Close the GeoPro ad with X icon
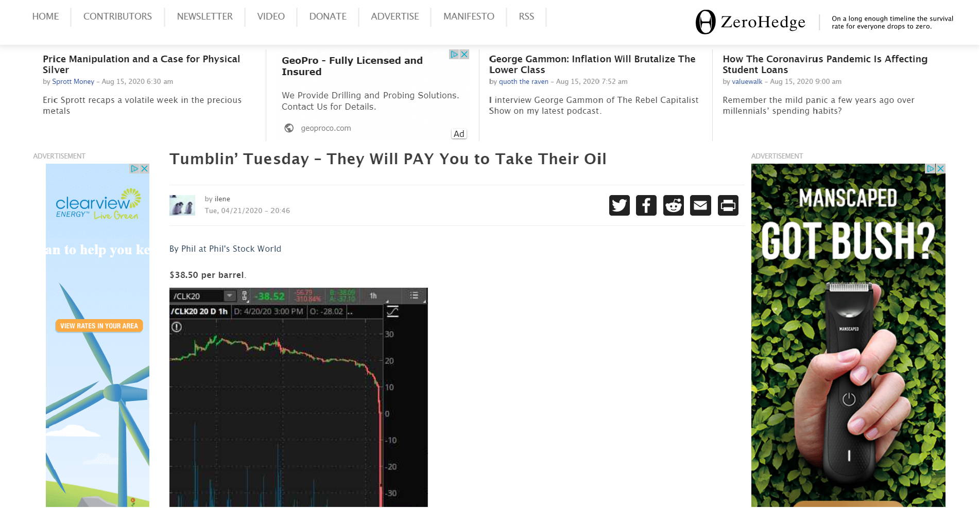This screenshot has width=980, height=508. click(464, 54)
